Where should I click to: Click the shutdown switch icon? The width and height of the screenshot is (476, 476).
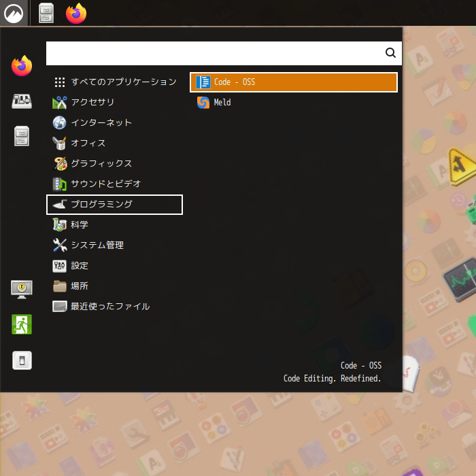pos(22,360)
